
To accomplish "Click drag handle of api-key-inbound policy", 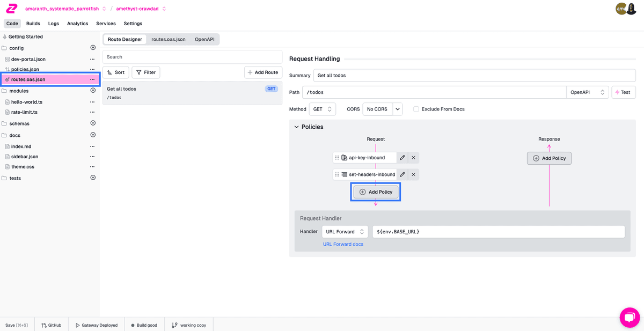I will point(337,158).
